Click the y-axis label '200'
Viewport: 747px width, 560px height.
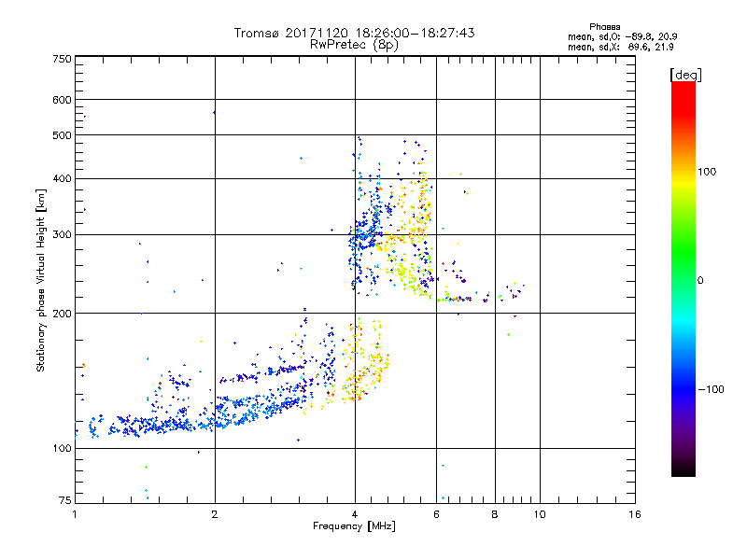click(62, 314)
